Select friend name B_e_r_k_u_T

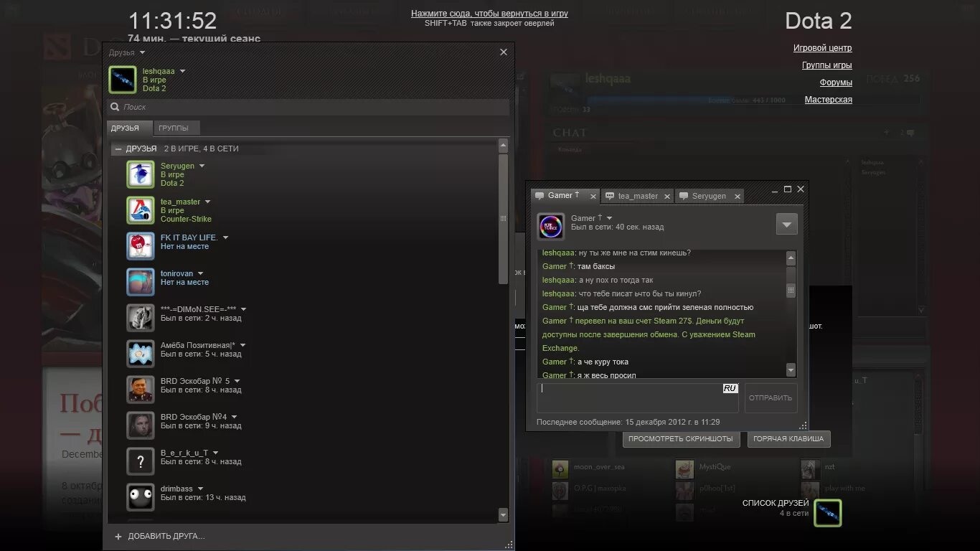[184, 453]
